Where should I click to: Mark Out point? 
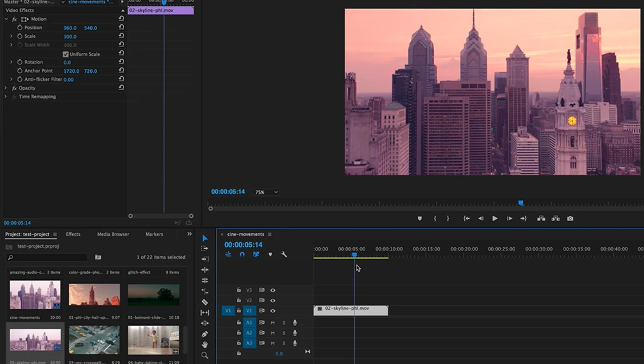pyautogui.click(x=448, y=219)
